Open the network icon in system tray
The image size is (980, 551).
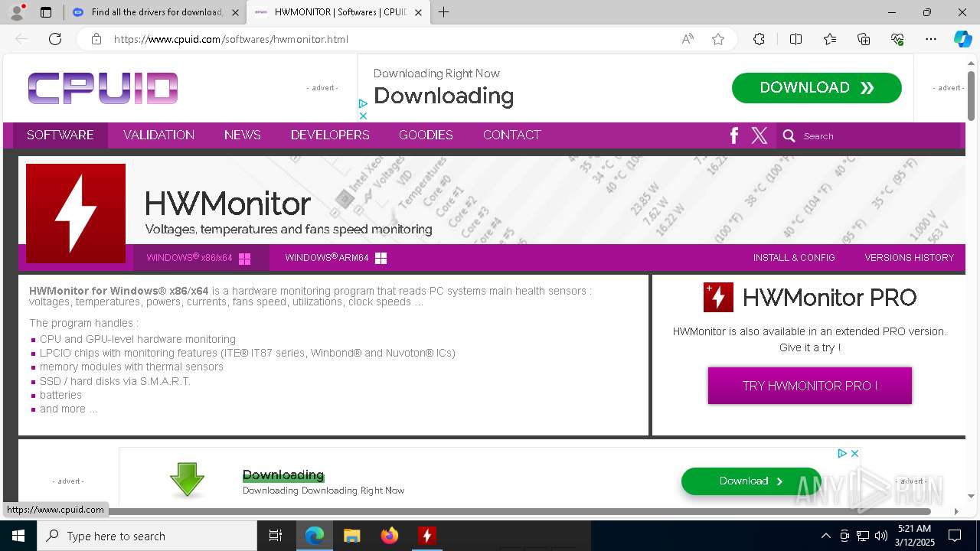863,536
